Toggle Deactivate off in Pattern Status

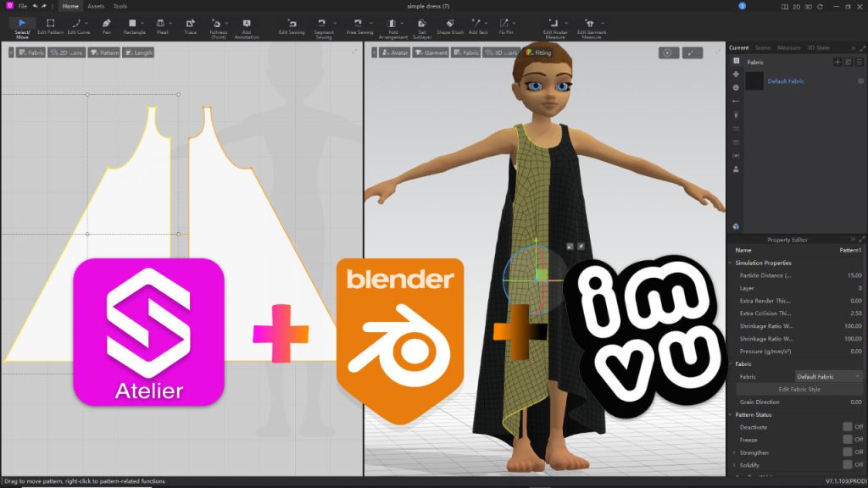tap(849, 427)
